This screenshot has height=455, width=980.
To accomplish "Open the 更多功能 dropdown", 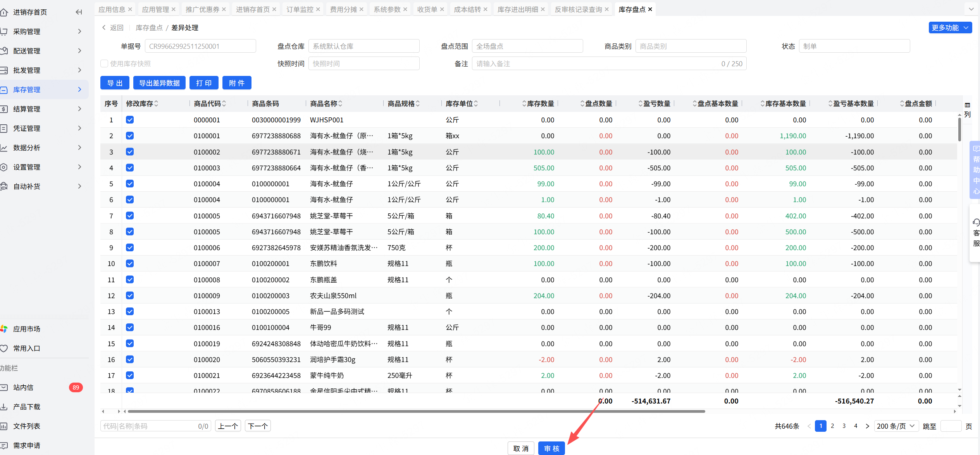I will (x=950, y=28).
